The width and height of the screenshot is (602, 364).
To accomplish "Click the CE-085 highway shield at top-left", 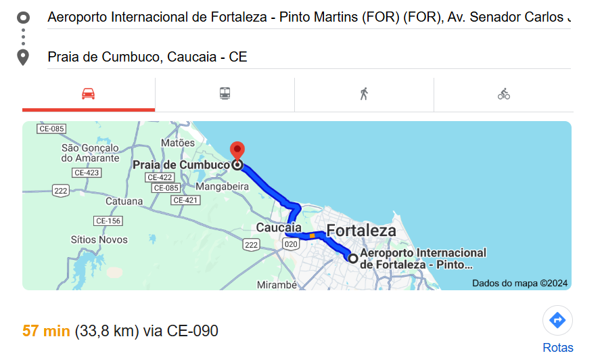I will click(x=51, y=129).
